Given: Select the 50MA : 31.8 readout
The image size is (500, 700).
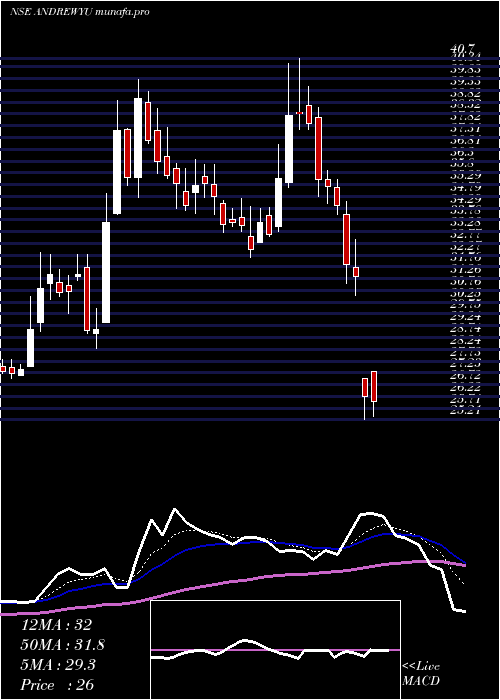Looking at the screenshot, I should (62, 645).
